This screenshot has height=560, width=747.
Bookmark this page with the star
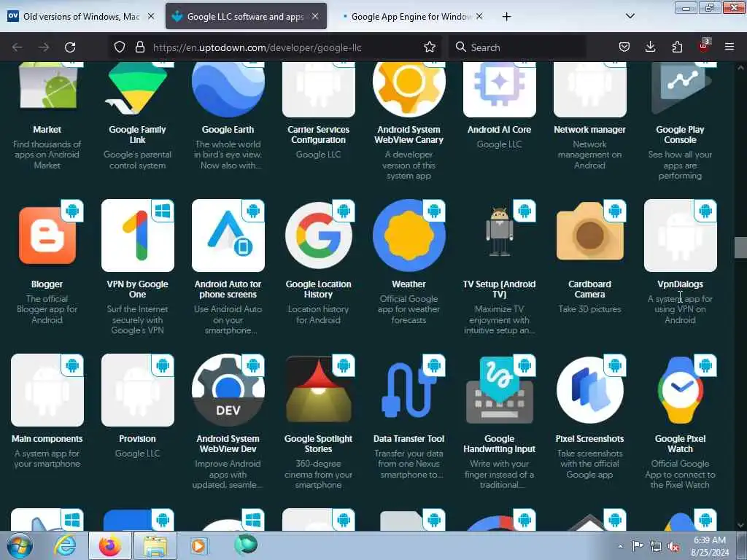pos(430,47)
